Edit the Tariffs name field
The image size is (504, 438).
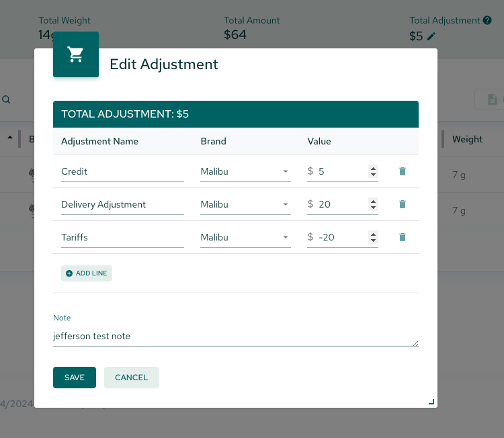pos(122,238)
